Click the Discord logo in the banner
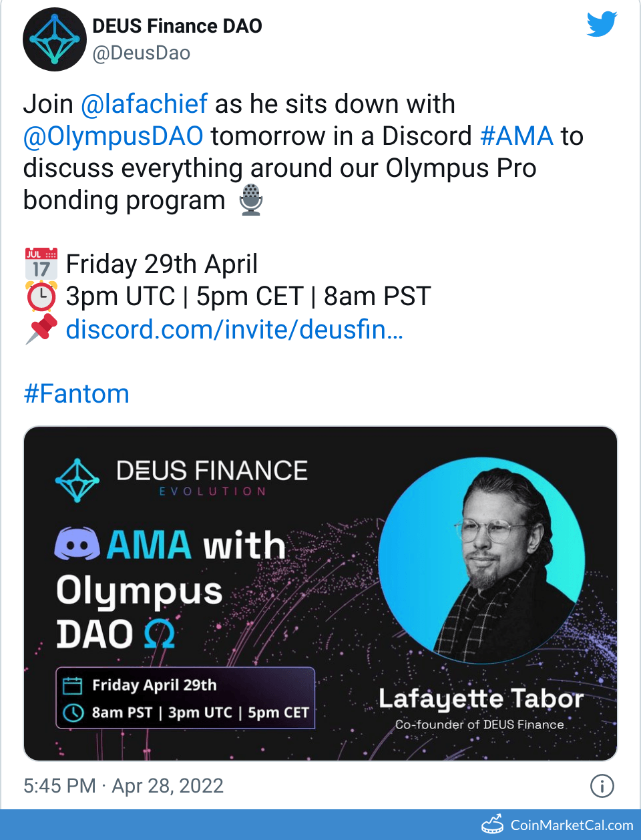The height and width of the screenshot is (840, 641). pos(77,544)
